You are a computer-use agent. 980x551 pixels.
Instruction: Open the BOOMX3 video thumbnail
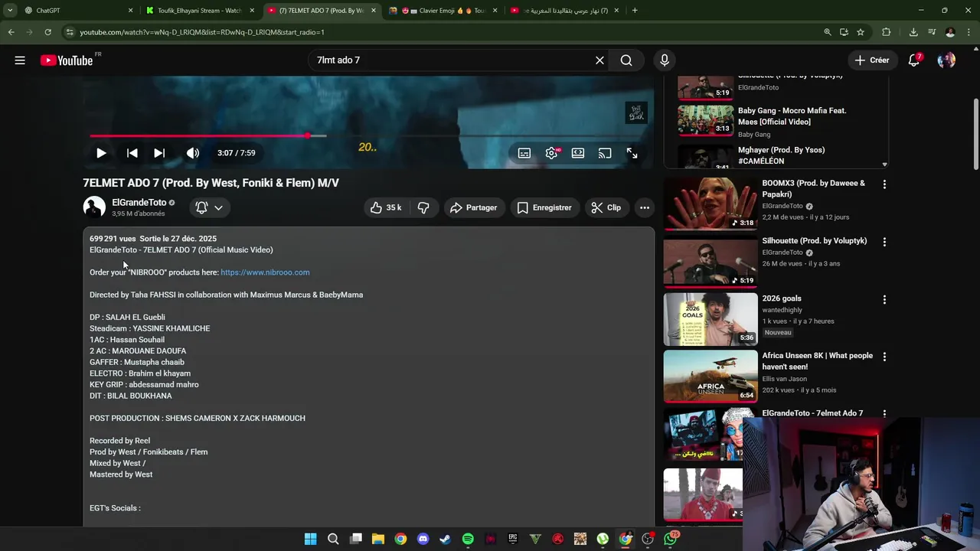click(710, 204)
